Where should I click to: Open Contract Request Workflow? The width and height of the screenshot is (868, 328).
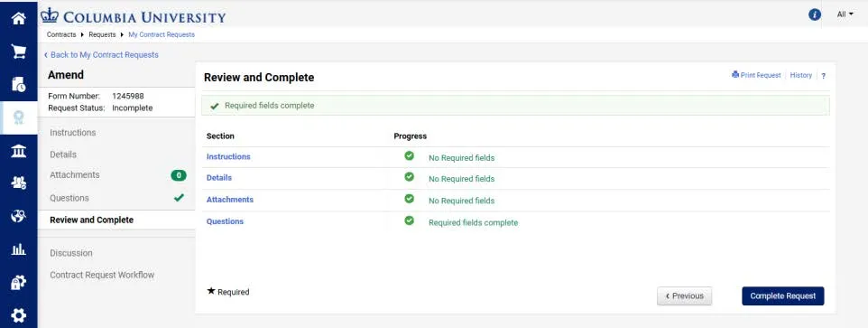pyautogui.click(x=102, y=275)
